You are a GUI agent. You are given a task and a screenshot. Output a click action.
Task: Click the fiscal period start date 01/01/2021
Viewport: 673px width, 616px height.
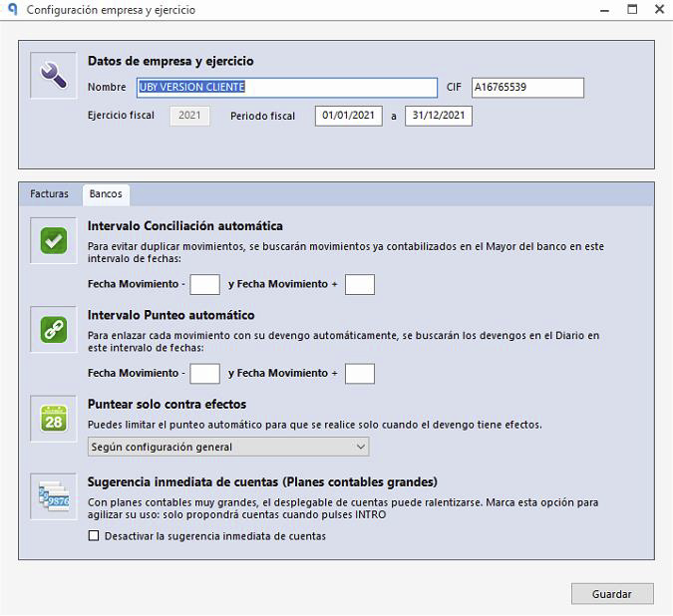[x=349, y=116]
